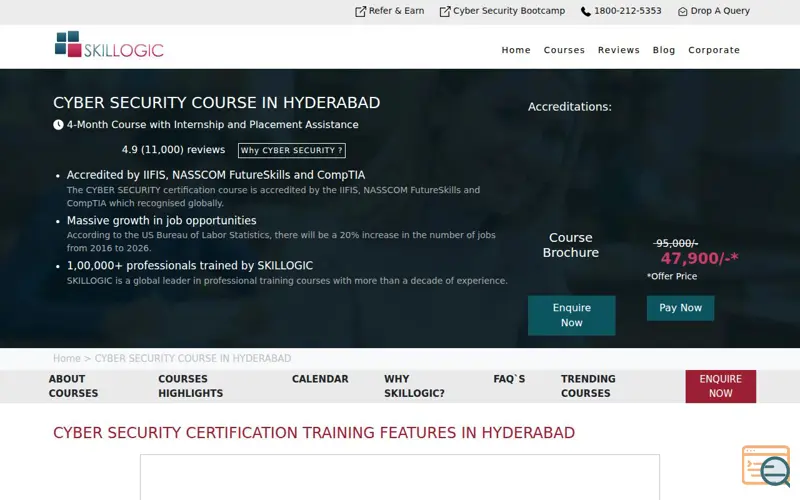The height and width of the screenshot is (500, 800).
Task: Click the Pay Now button
Action: coord(680,308)
